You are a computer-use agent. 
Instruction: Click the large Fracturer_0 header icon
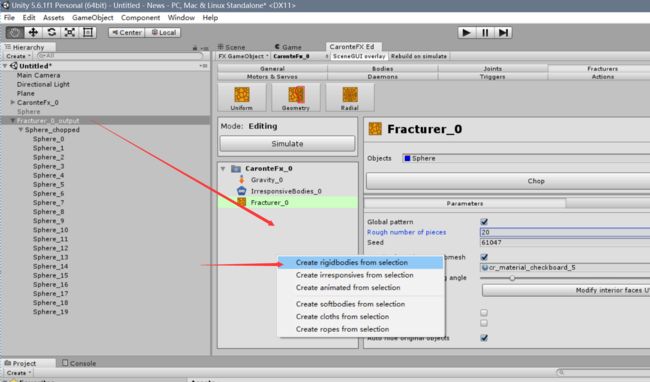coord(375,129)
